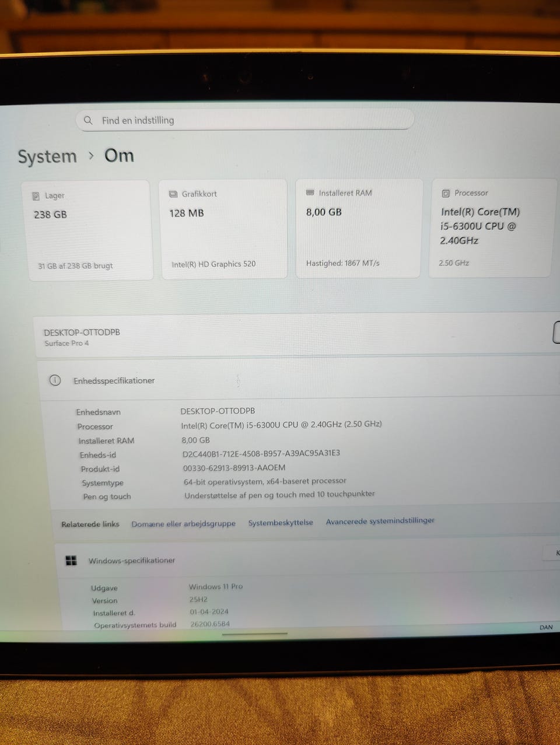Select 'Intel(R) HD Graphics 520' text
This screenshot has height=745, width=560.
213,264
